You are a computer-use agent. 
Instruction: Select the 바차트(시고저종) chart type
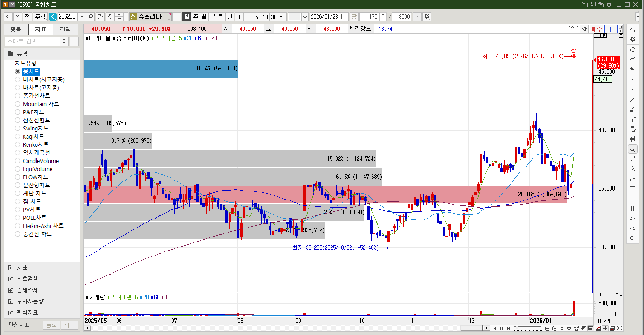[18, 79]
